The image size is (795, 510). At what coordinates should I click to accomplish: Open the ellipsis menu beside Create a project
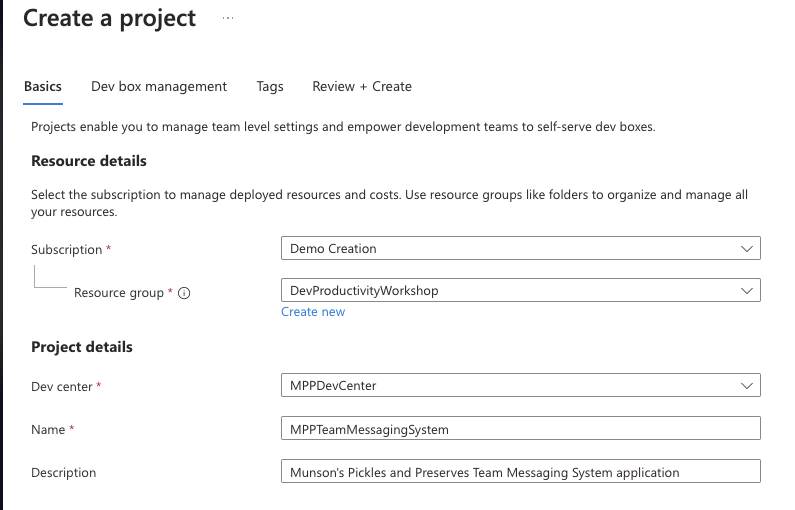[228, 18]
